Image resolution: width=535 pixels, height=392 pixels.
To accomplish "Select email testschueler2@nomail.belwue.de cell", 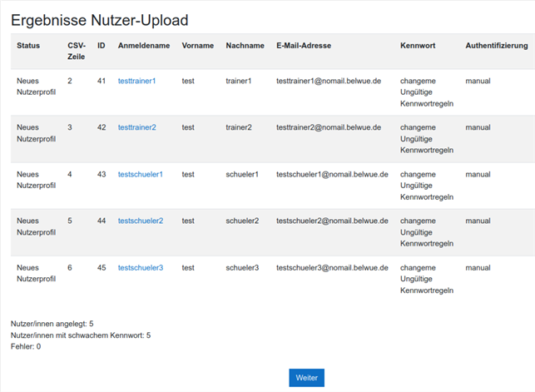I will point(331,221).
